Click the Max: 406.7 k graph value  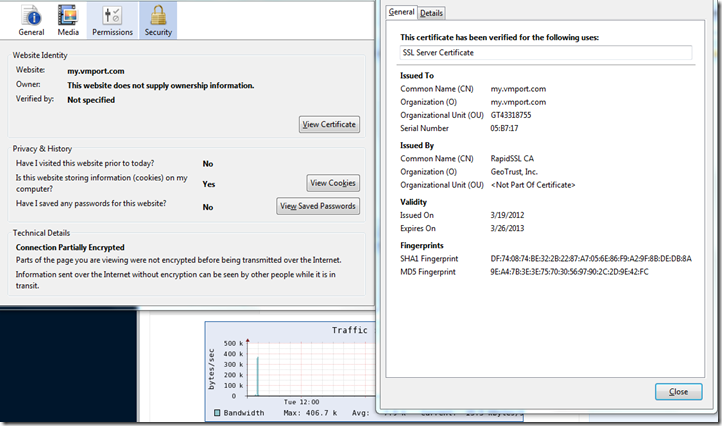pyautogui.click(x=310, y=413)
